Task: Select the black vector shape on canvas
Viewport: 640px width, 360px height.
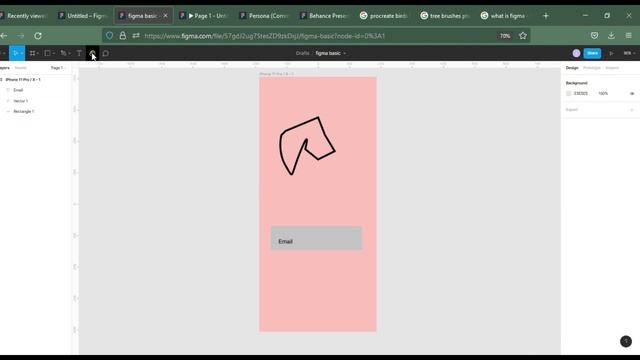Action: coord(307,146)
